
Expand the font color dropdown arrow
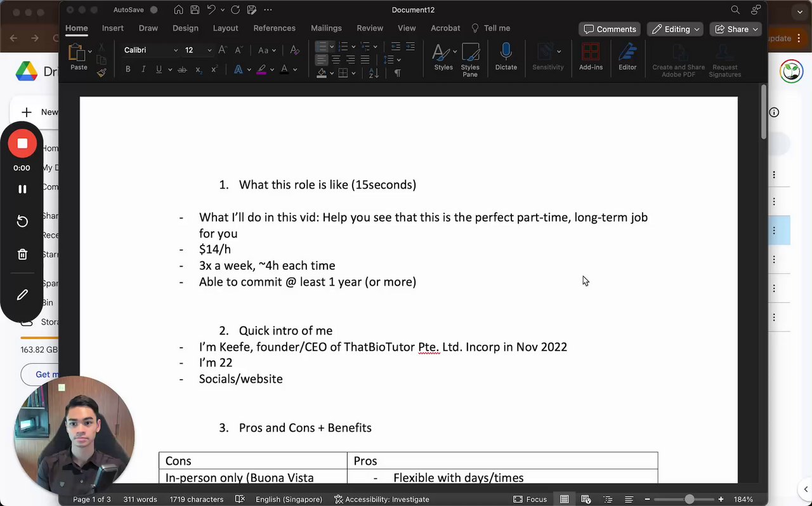click(295, 70)
